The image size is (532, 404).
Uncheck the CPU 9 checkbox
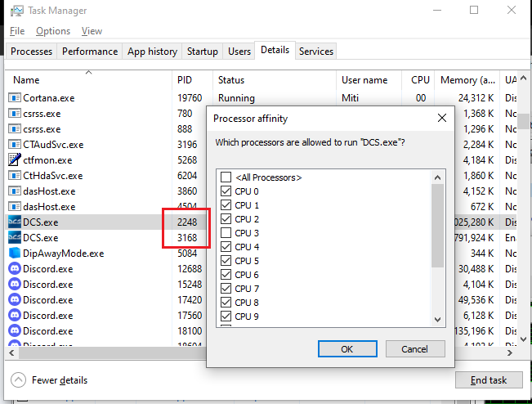[226, 316]
